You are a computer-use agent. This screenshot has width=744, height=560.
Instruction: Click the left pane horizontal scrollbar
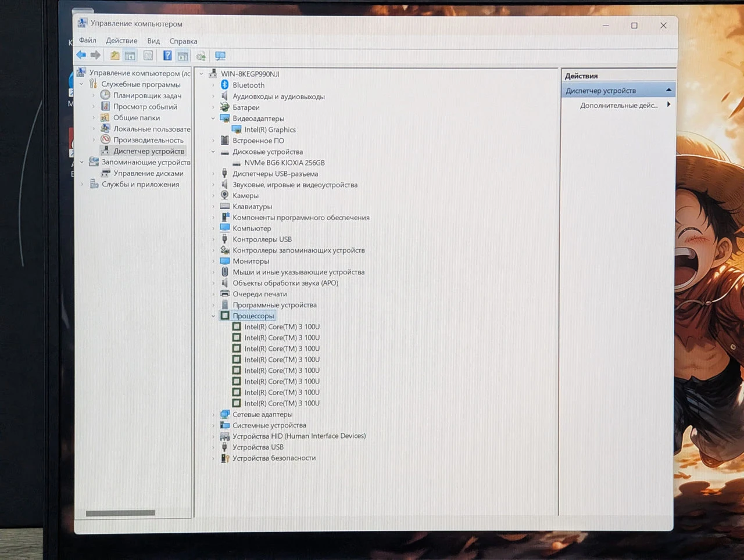pos(120,513)
